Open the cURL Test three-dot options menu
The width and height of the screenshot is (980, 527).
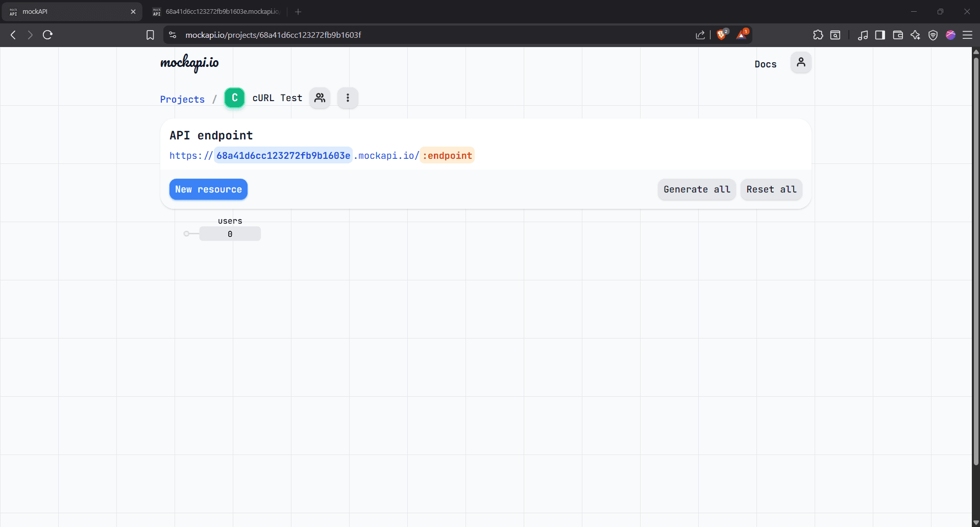point(348,98)
